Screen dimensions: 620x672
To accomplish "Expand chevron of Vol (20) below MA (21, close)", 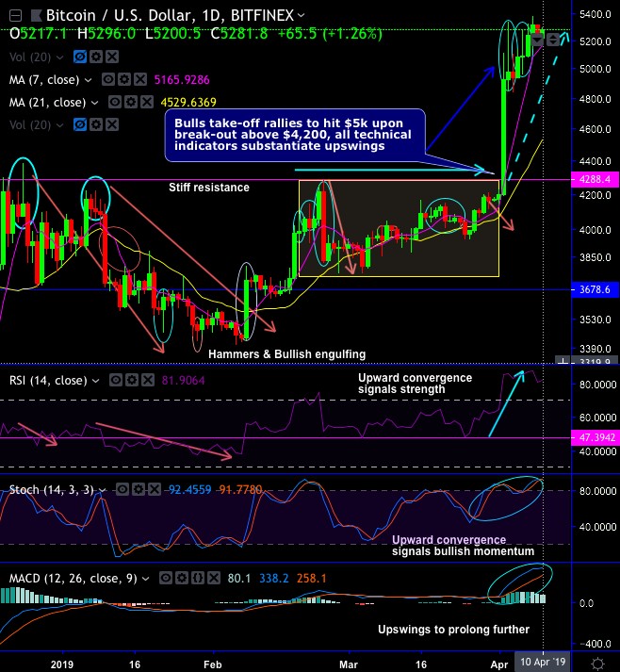I will point(60,125).
